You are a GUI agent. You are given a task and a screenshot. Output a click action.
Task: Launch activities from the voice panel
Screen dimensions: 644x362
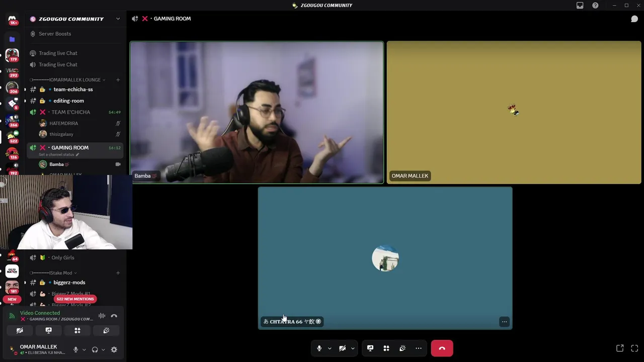click(x=77, y=330)
